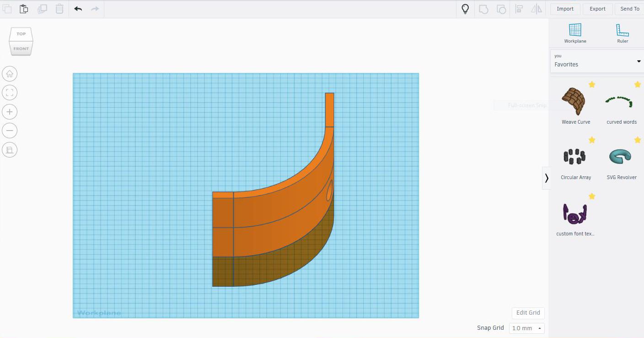
Task: Pick the custom font text shape thumbnail
Action: pos(574,213)
